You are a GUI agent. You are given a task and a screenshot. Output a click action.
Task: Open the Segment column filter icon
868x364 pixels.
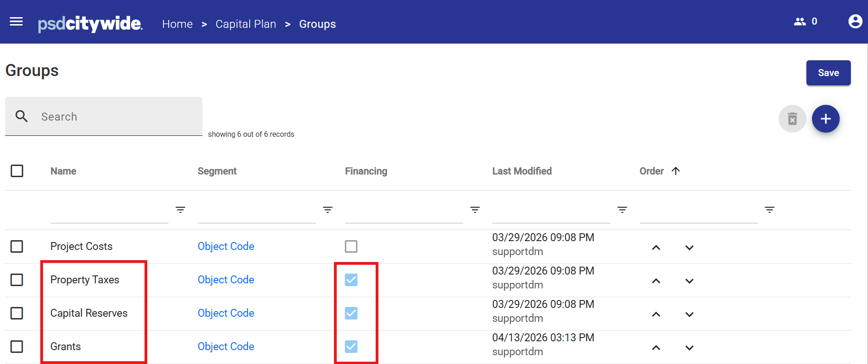click(x=328, y=210)
